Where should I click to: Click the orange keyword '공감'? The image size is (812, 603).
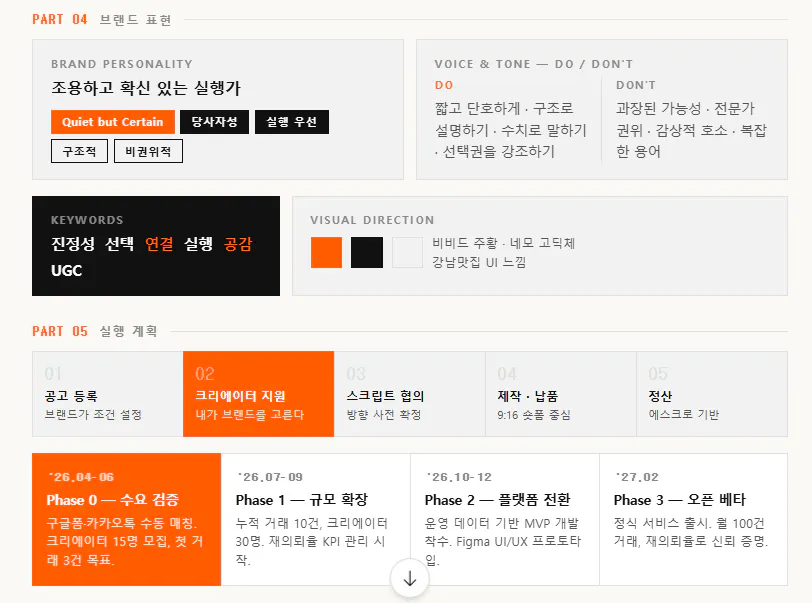(238, 243)
